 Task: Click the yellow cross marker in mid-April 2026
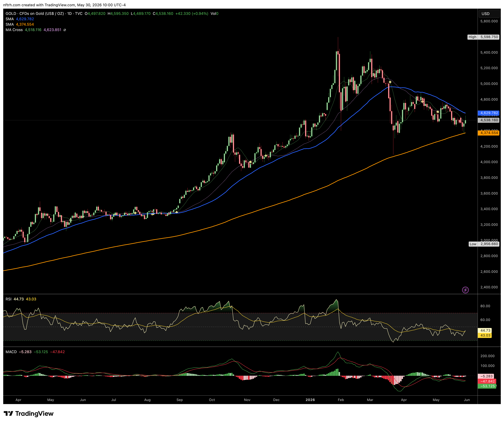pyautogui.click(x=422, y=101)
